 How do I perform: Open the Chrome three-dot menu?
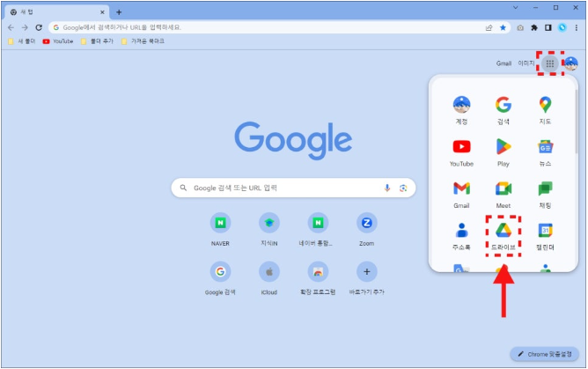coord(576,27)
